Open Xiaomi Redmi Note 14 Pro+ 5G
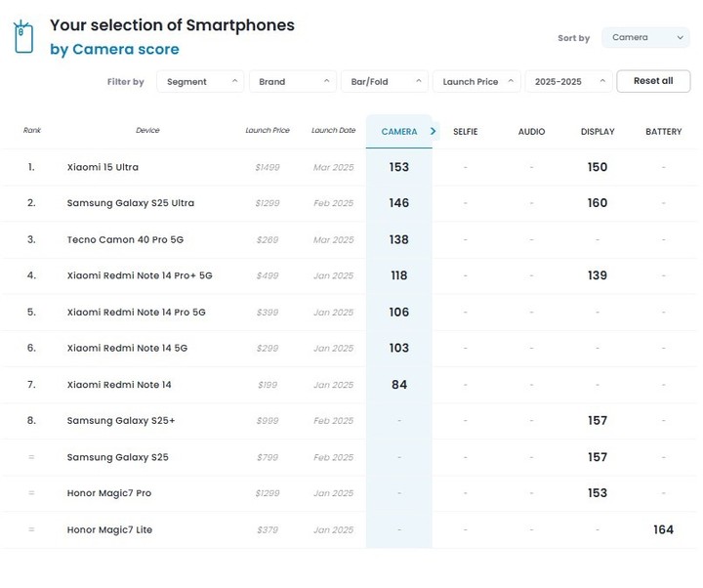The width and height of the screenshot is (703, 588). click(x=140, y=275)
